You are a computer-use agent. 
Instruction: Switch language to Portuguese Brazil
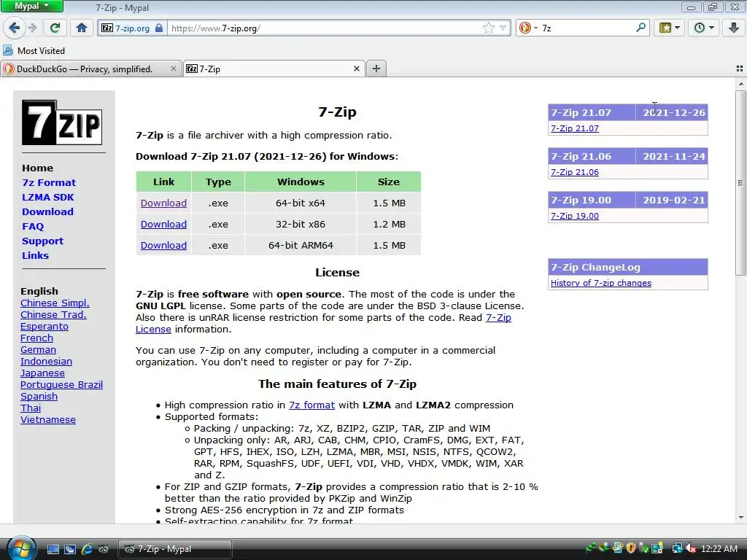coord(61,385)
